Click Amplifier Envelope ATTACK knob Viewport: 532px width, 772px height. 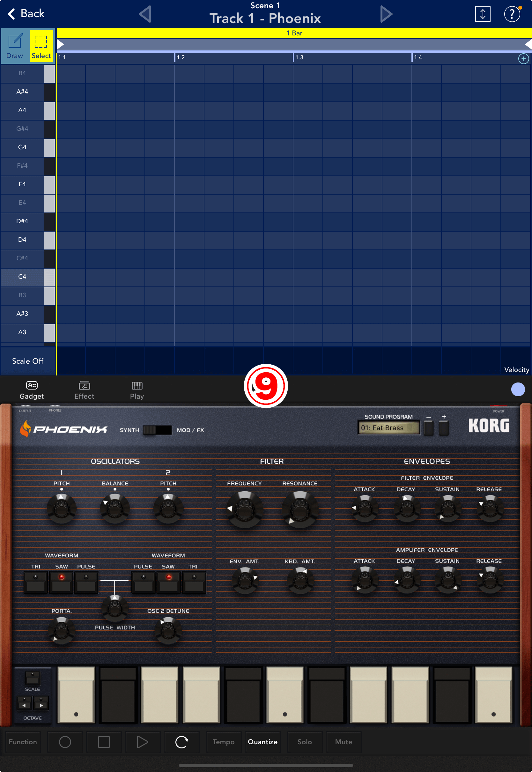pyautogui.click(x=365, y=580)
